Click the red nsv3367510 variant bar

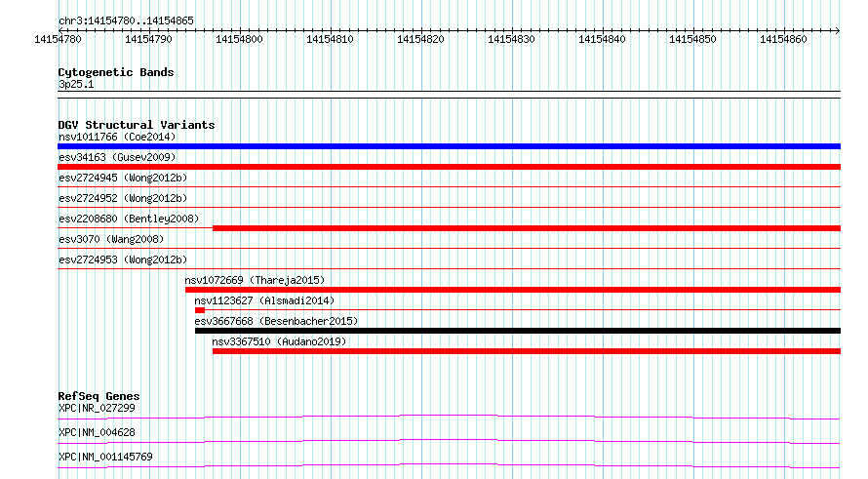[527, 351]
